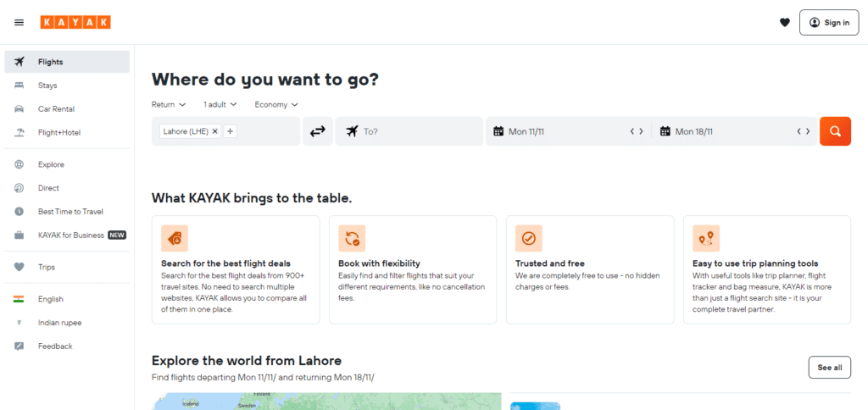Screen dimensions: 868x410
Task: Open KAYAK for Business link
Action: (x=67, y=235)
